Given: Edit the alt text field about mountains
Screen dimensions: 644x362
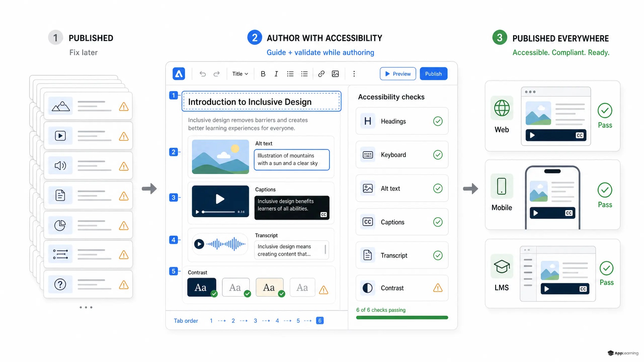Looking at the screenshot, I should coord(291,160).
